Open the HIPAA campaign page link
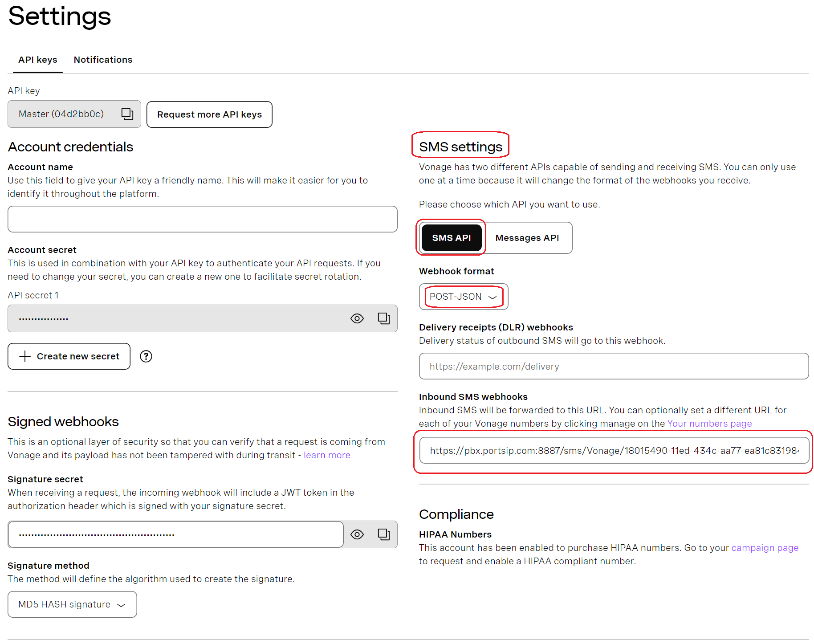The image size is (814, 644). pos(765,548)
